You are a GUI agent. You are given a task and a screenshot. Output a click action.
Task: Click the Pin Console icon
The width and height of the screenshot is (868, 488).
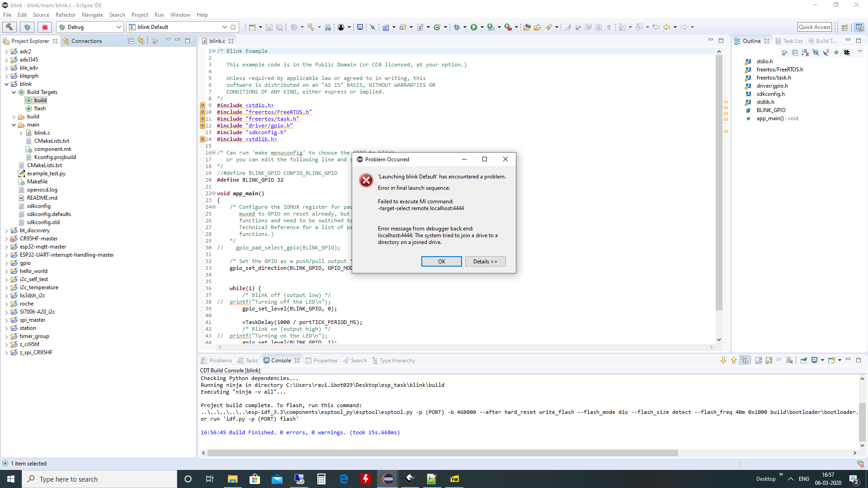coord(803,361)
